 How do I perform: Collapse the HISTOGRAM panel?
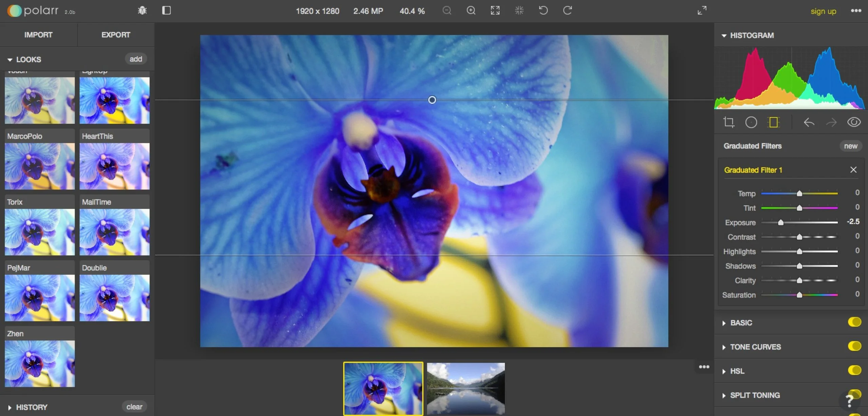pos(724,36)
